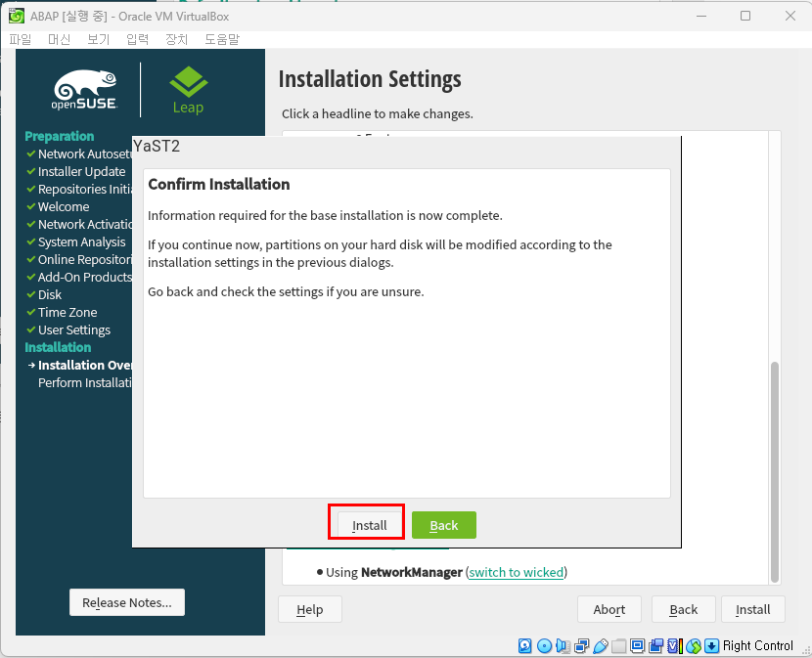Select the System Analysis step in sidebar
This screenshot has width=812, height=658.
click(x=82, y=241)
